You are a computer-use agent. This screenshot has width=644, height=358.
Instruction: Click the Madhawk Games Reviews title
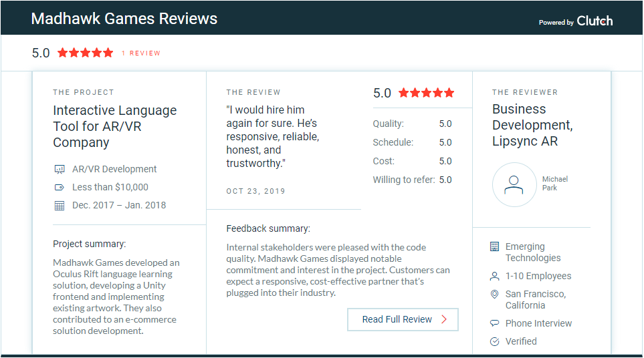[x=124, y=19]
